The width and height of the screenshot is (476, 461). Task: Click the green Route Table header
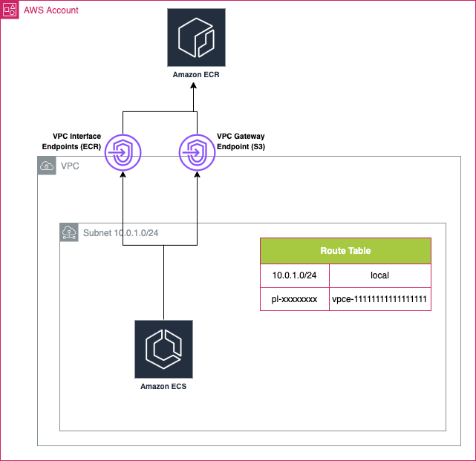tap(345, 251)
